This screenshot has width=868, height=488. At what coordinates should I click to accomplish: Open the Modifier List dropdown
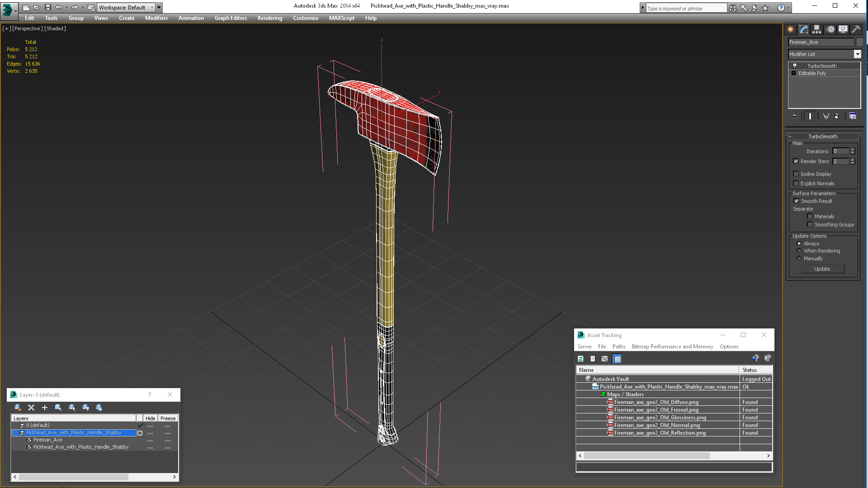(x=857, y=54)
